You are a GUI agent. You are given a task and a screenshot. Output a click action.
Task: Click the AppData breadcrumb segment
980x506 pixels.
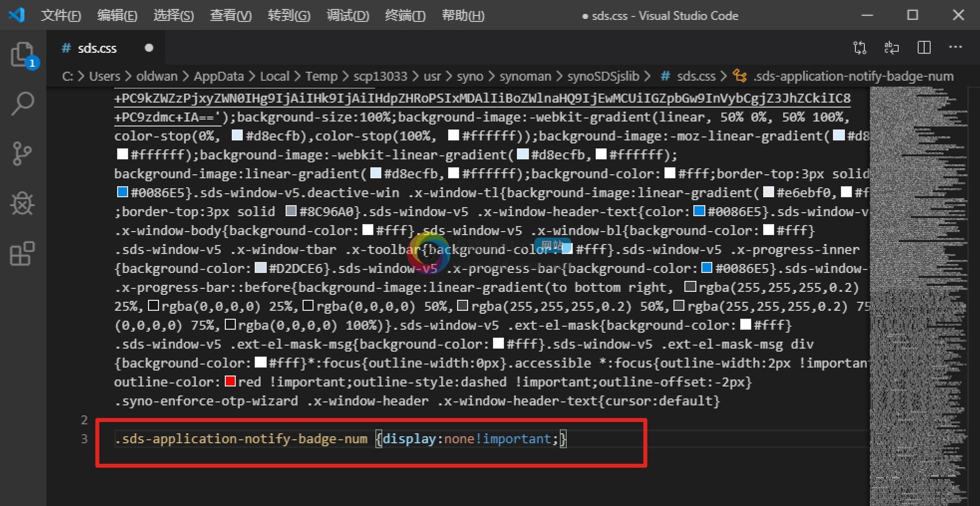(x=218, y=76)
